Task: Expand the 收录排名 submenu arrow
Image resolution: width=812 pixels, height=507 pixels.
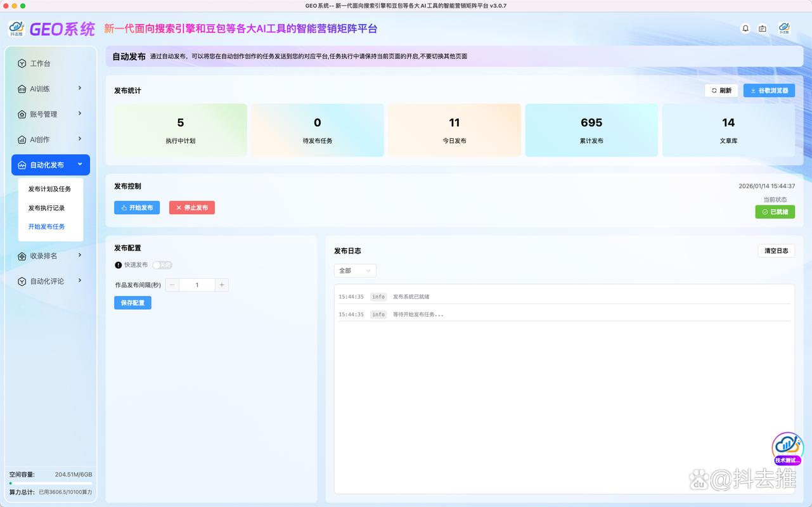Action: (x=80, y=255)
